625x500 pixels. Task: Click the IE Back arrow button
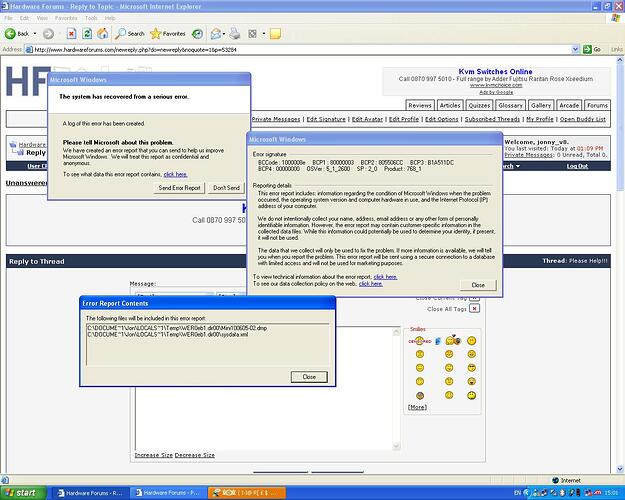pos(17,34)
